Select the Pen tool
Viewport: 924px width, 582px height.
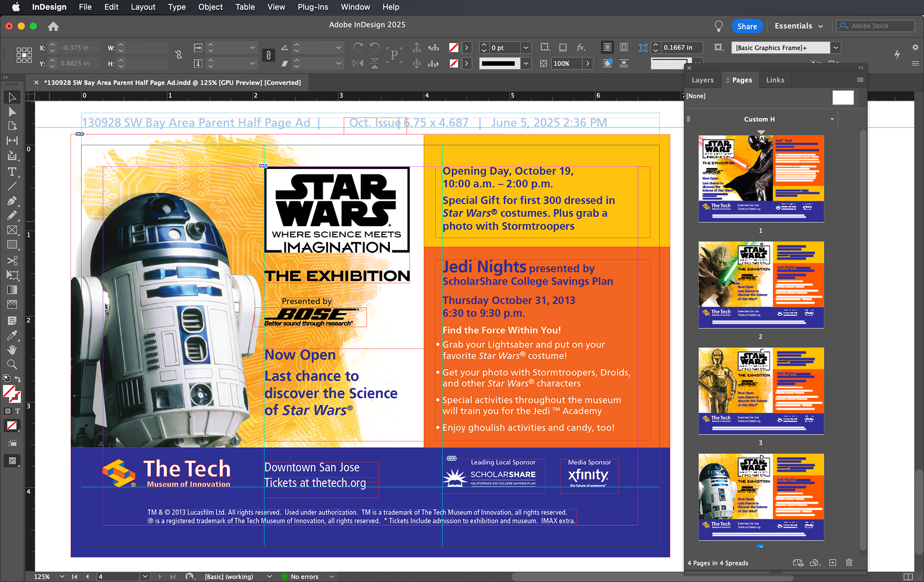[x=12, y=201]
